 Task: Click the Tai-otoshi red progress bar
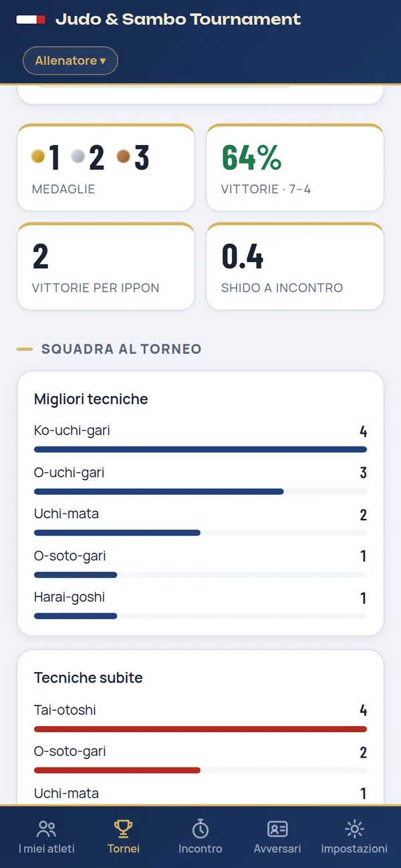tap(200, 728)
